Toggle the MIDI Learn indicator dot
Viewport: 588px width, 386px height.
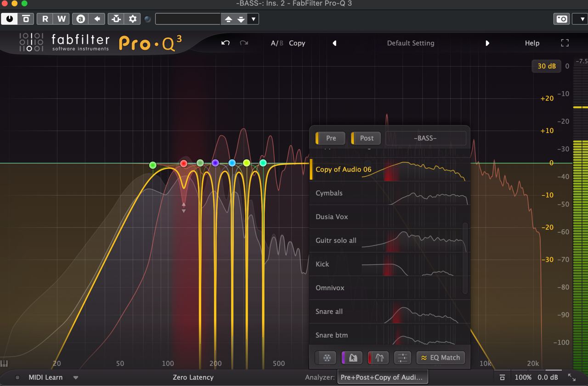[x=17, y=378]
